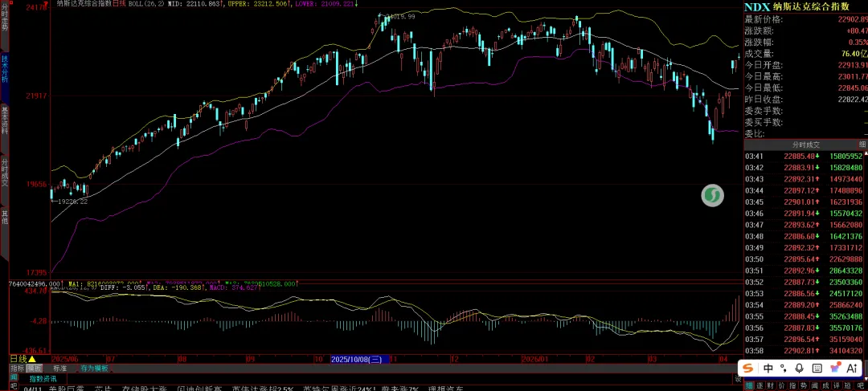Select the 财 tab in bottom-right strip
This screenshot has height=391, width=868.
[x=771, y=385]
